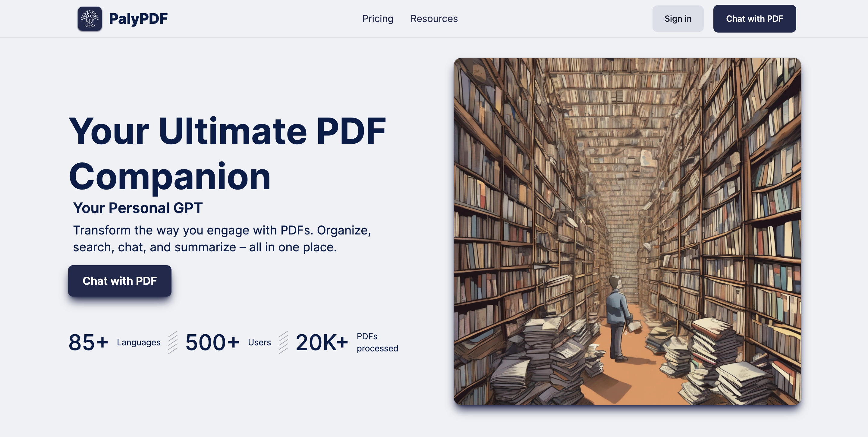Click the header Chat with PDF button
868x437 pixels.
click(754, 19)
